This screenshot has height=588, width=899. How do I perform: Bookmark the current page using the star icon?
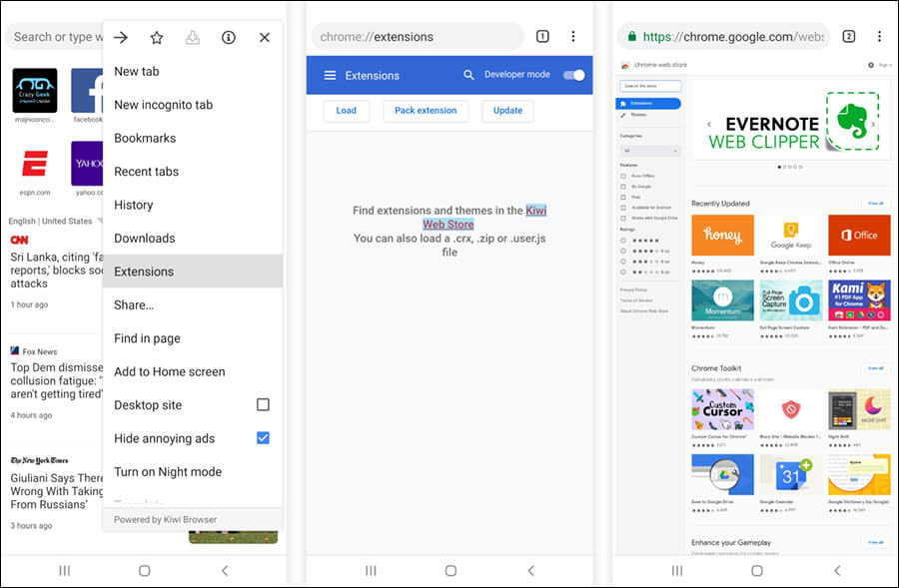pyautogui.click(x=156, y=37)
